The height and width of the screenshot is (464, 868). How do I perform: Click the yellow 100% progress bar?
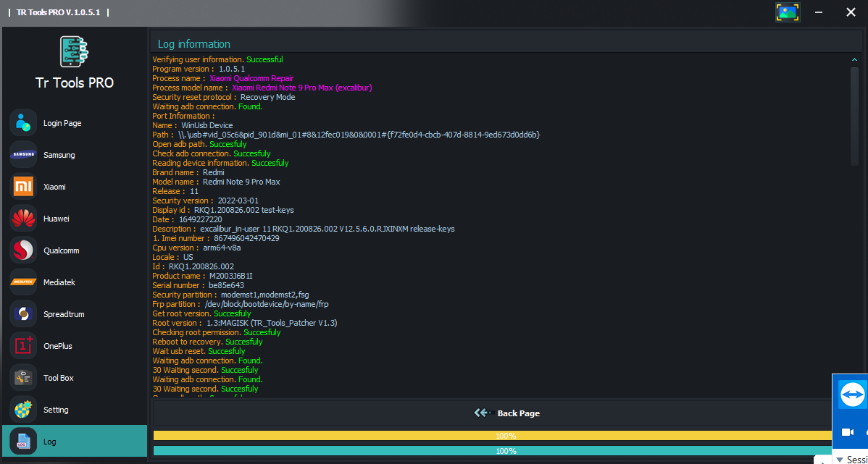506,436
